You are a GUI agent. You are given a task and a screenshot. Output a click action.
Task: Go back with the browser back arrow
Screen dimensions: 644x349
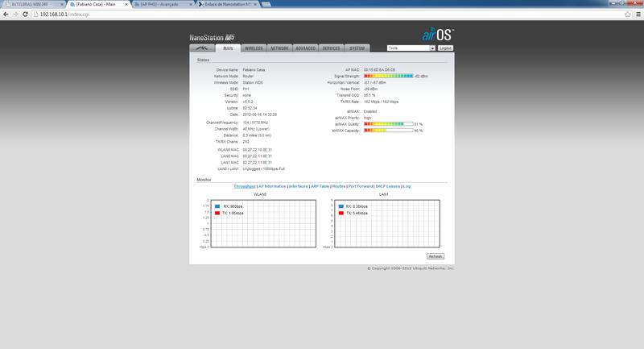(x=6, y=14)
